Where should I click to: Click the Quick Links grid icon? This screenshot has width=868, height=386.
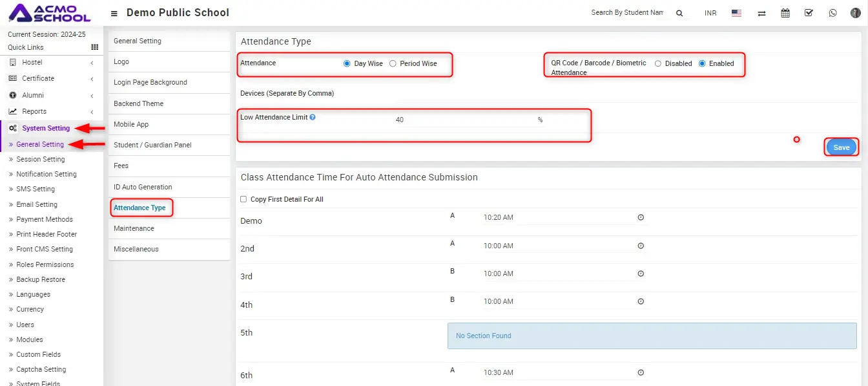(x=95, y=47)
